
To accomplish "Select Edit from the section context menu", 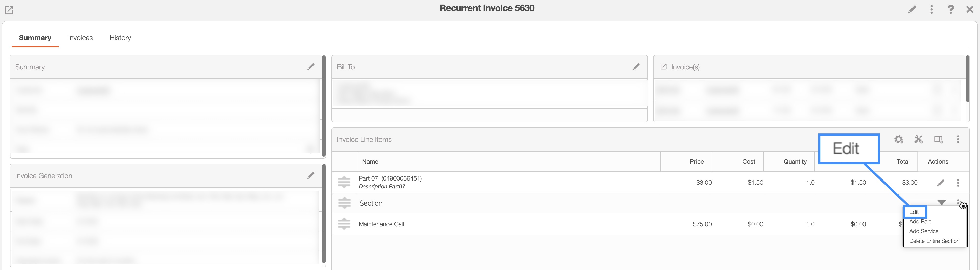I will tap(914, 212).
